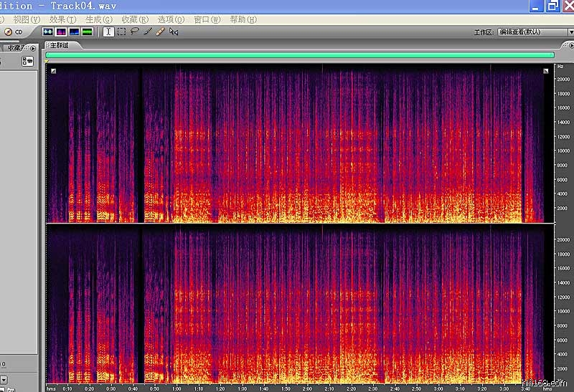
Task: Open the 生成(G) menu
Action: point(98,19)
